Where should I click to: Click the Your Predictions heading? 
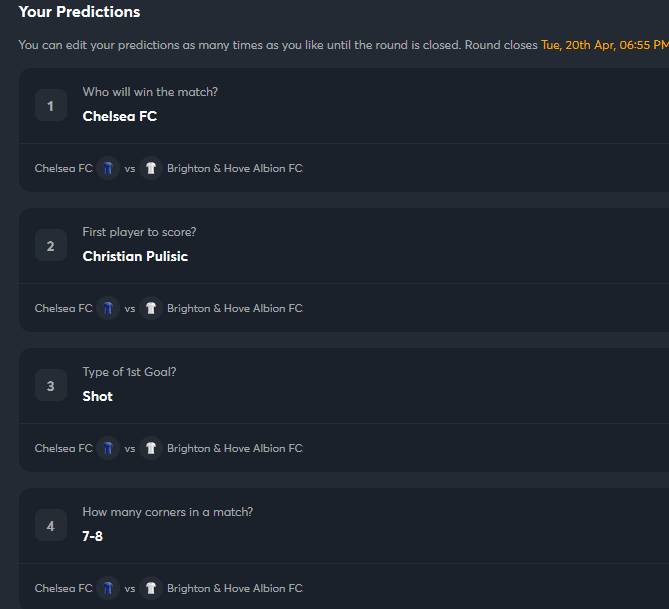pos(79,12)
